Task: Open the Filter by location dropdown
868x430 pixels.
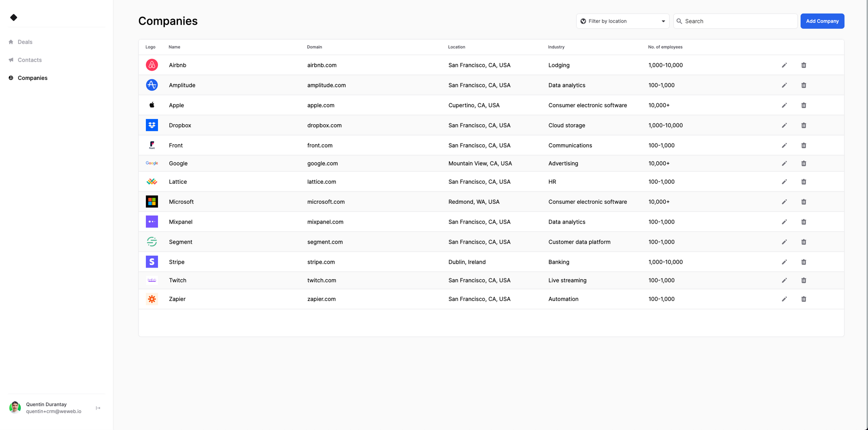Action: point(623,21)
